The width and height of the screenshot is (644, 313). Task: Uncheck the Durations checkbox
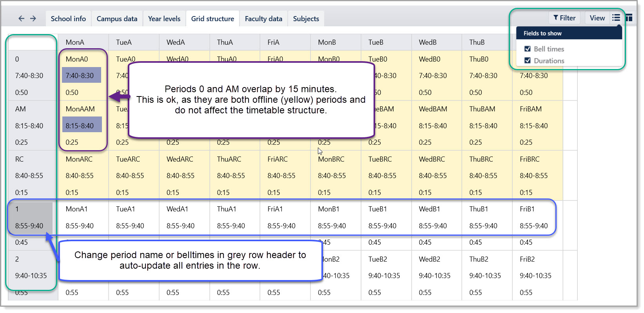[x=528, y=61]
